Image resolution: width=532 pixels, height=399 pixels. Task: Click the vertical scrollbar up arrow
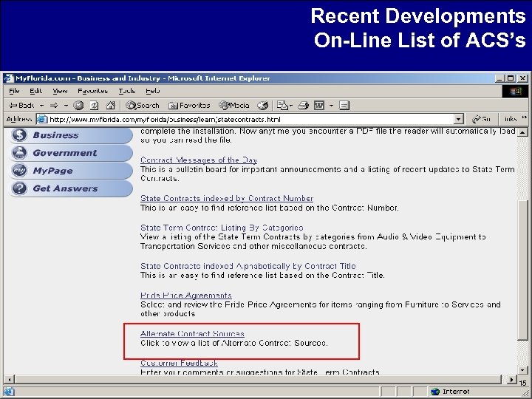click(522, 132)
